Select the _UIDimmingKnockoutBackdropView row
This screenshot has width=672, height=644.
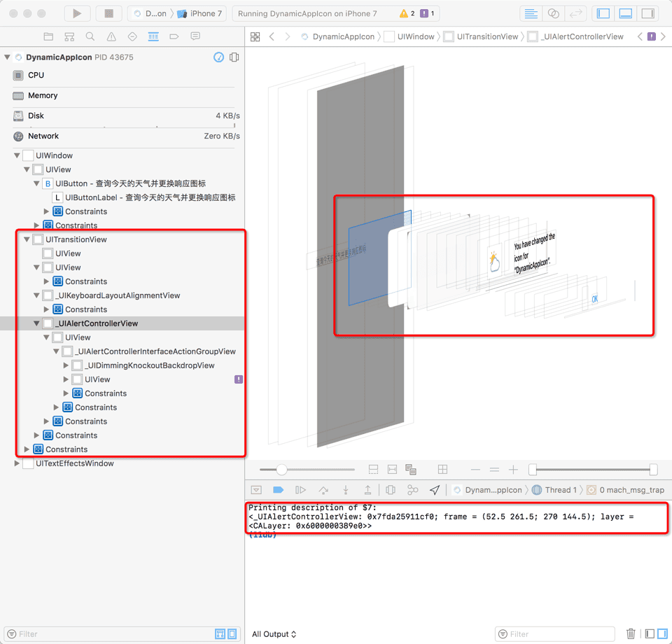coord(143,365)
